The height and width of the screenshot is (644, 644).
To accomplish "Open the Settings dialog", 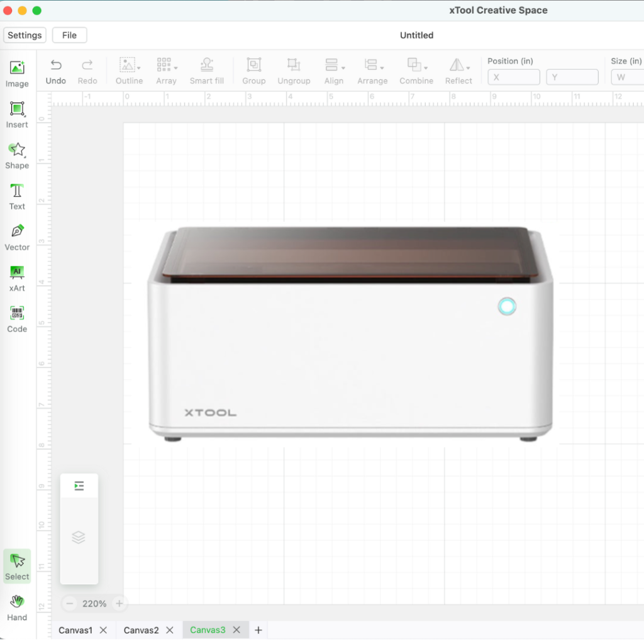I will pos(25,35).
